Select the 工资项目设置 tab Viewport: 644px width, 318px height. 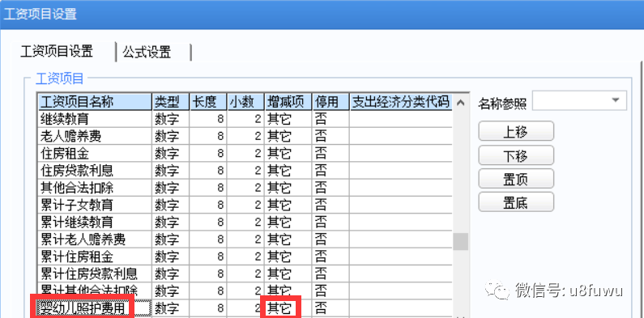coord(57,52)
